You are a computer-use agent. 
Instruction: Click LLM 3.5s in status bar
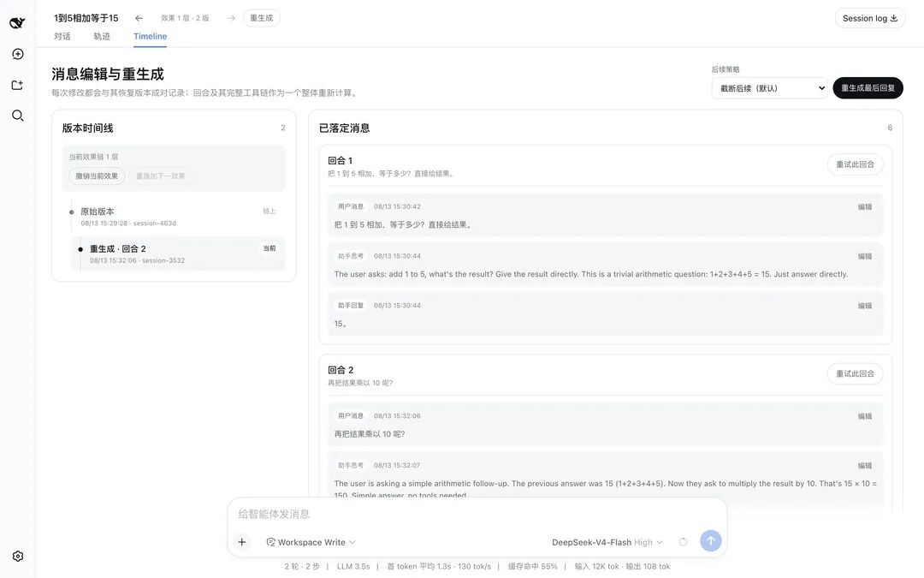click(x=353, y=566)
